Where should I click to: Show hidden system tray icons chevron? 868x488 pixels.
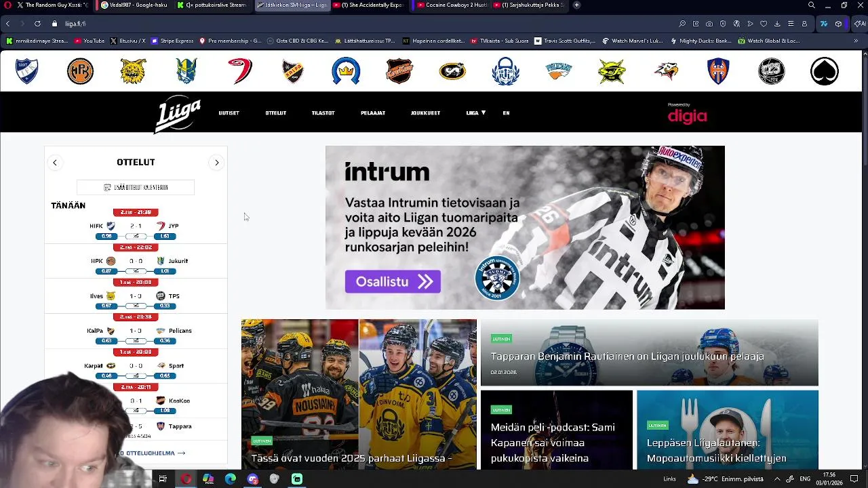(776, 479)
